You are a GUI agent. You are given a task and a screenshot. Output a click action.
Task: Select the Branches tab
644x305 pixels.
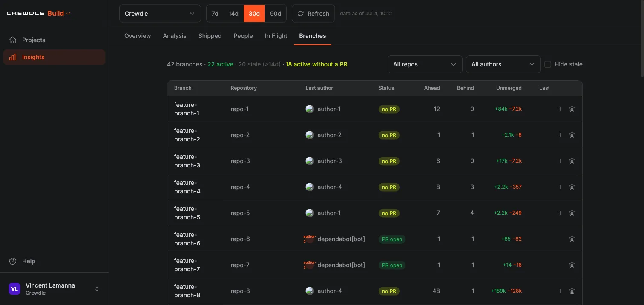[x=313, y=36]
